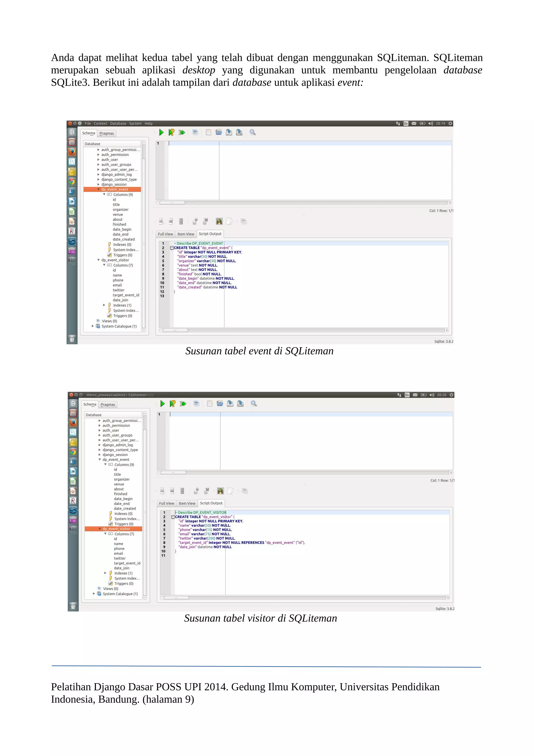The width and height of the screenshot is (534, 756).
Task: Click Run as Script icon, visitor-table screenshot
Action: click(183, 403)
